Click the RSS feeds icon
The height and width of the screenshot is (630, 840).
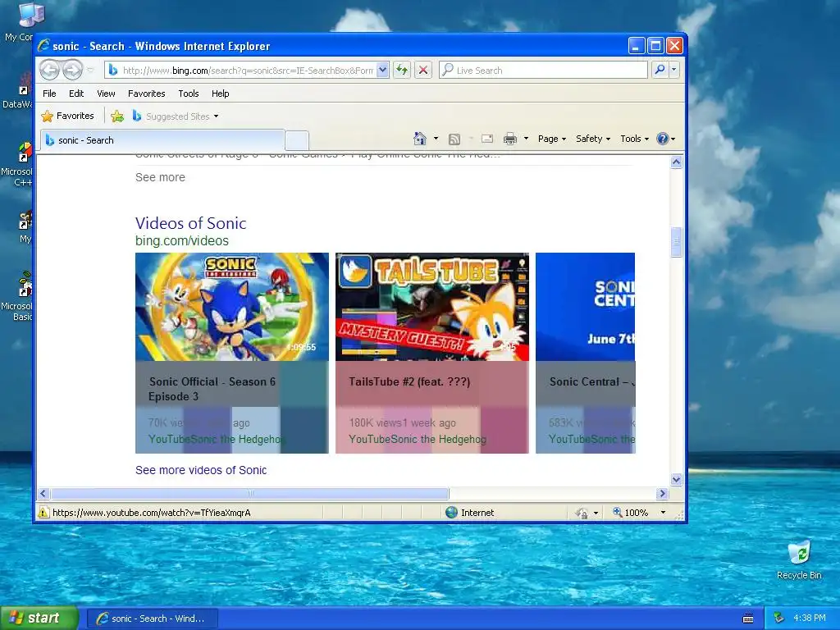pyautogui.click(x=454, y=139)
